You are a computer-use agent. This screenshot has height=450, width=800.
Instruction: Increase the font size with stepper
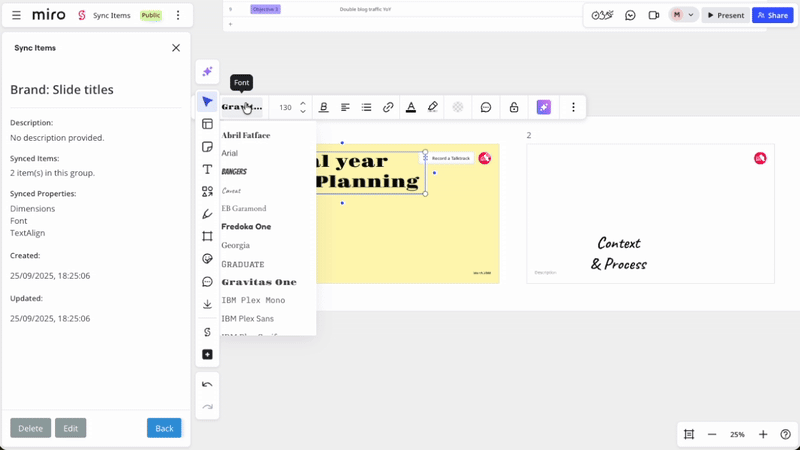[303, 103]
